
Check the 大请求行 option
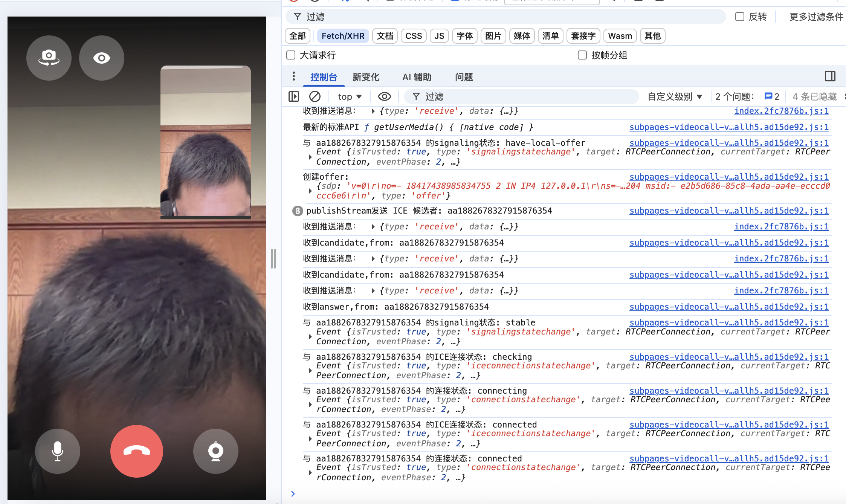[291, 55]
